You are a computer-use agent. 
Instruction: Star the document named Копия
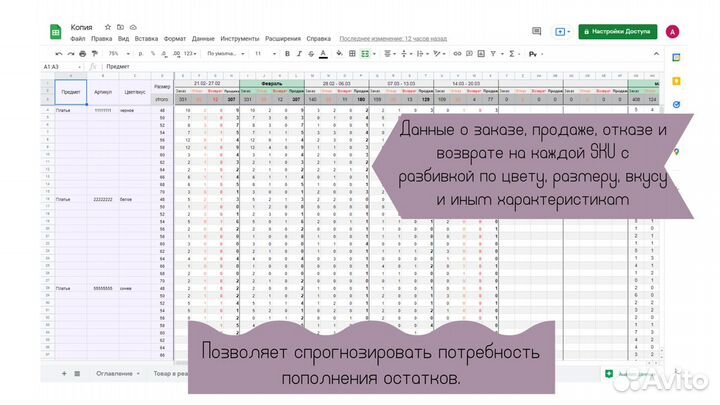[107, 27]
